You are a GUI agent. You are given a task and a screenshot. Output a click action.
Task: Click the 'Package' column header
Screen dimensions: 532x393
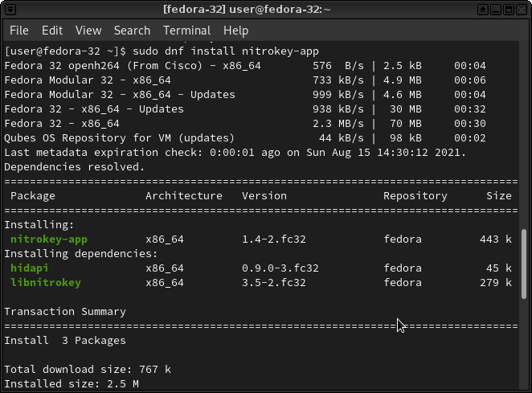[33, 196]
